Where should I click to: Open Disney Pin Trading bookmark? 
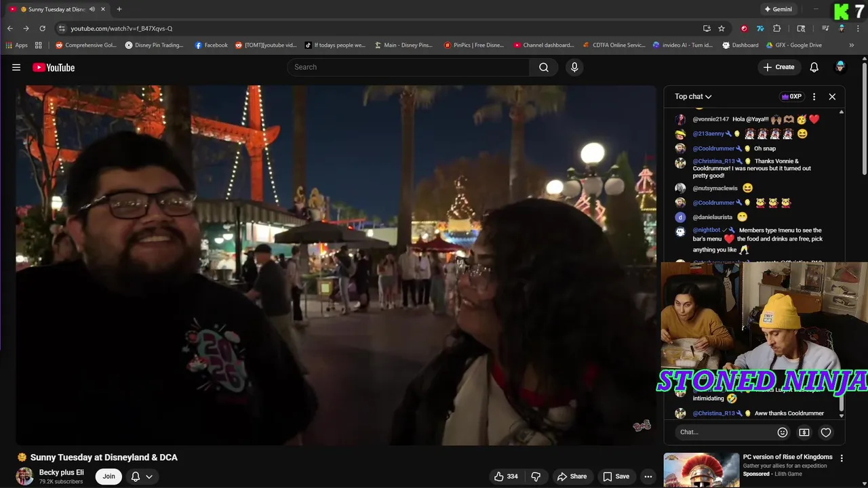click(x=155, y=45)
